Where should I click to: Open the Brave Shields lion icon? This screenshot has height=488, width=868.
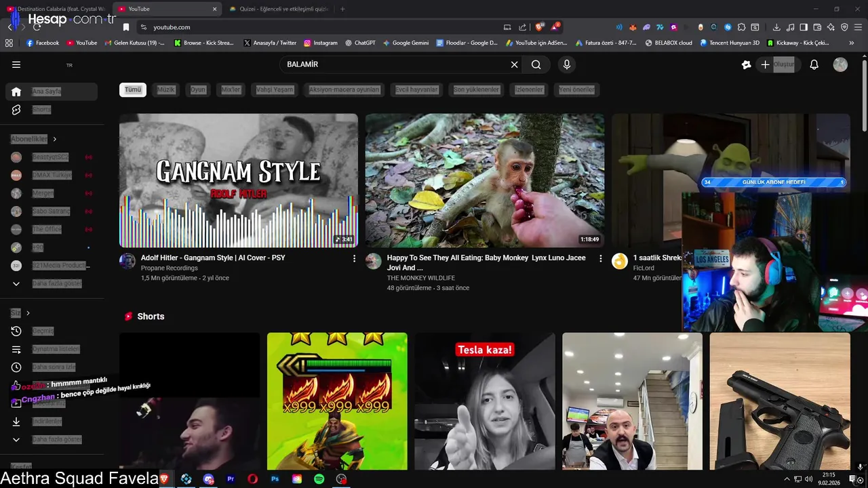click(x=540, y=27)
